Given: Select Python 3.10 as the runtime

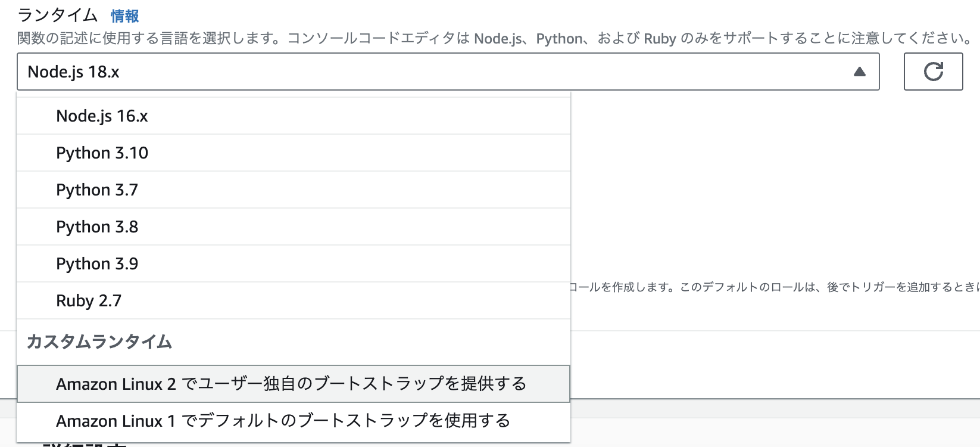Looking at the screenshot, I should (x=102, y=153).
